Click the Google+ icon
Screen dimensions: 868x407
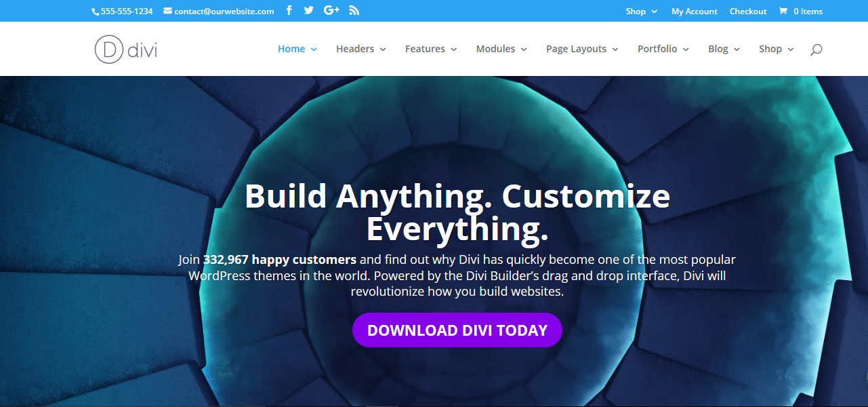pos(331,10)
